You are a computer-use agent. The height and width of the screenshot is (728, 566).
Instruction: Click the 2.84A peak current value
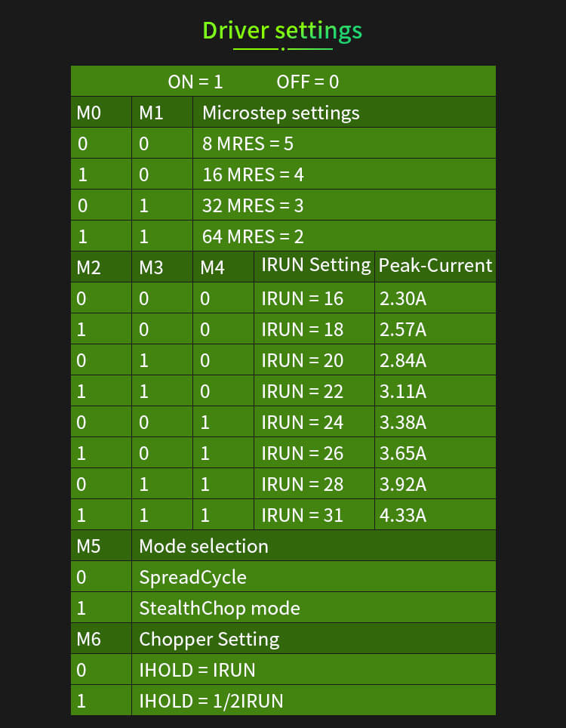[x=403, y=360]
